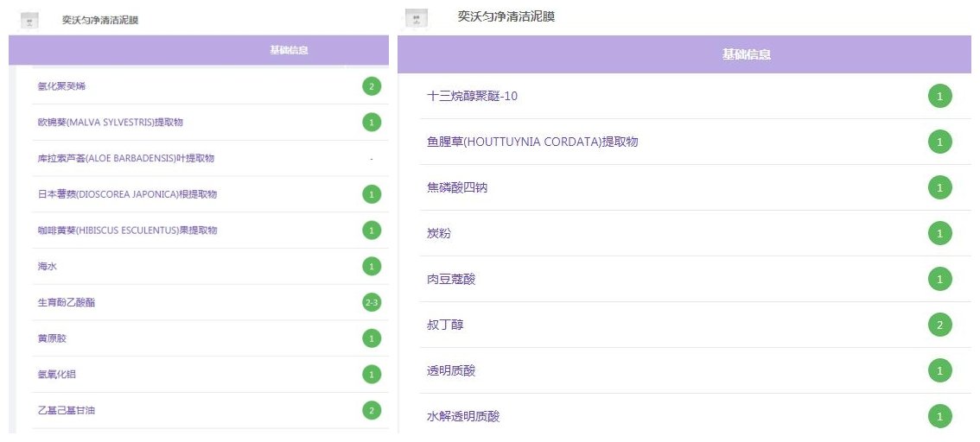Click the product thumbnail in the left panel

click(29, 20)
